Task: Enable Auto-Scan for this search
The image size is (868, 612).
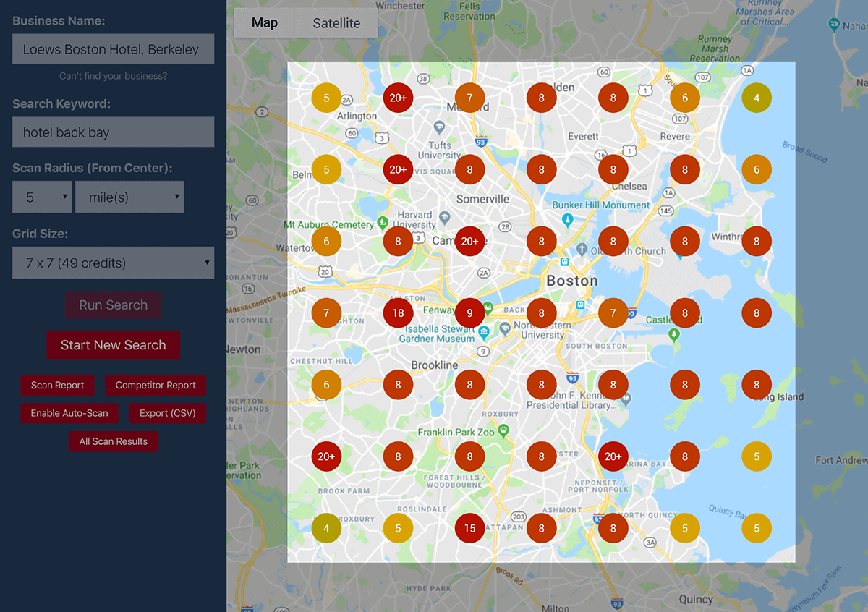Action: tap(69, 413)
